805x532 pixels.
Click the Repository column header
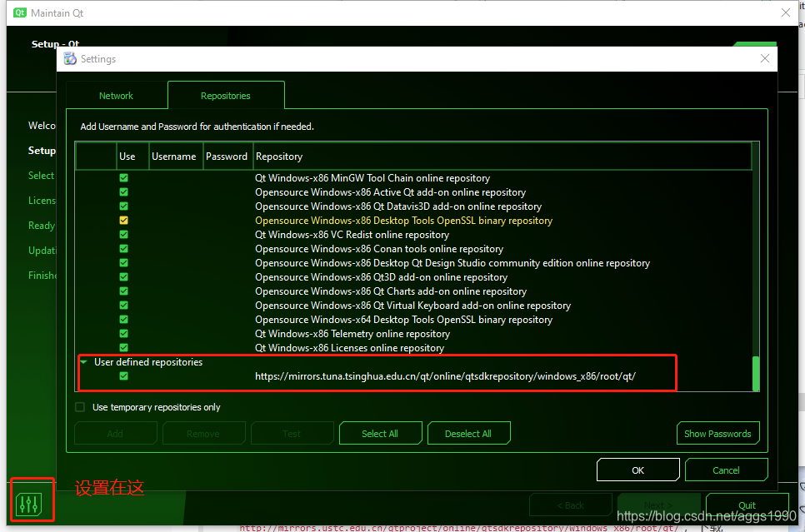[502, 157]
